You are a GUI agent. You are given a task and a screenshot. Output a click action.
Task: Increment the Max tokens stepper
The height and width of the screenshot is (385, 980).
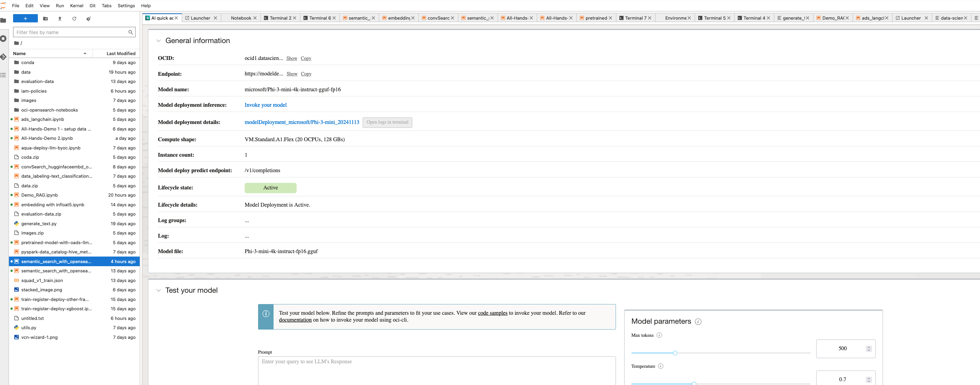click(x=869, y=347)
